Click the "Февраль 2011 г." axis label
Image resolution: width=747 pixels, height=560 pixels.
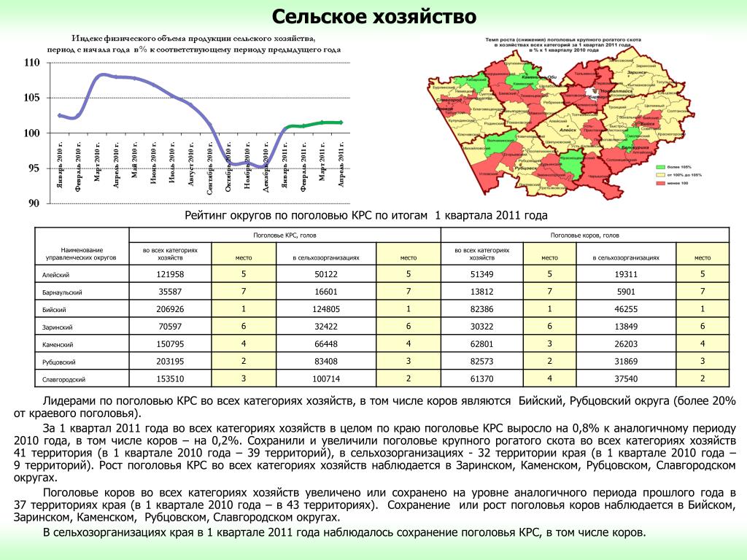point(304,166)
